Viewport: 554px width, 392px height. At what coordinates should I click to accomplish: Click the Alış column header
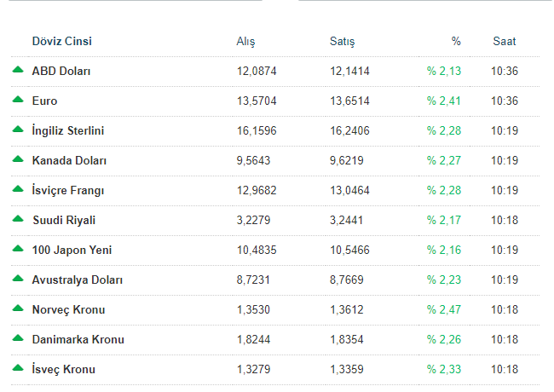coord(245,42)
